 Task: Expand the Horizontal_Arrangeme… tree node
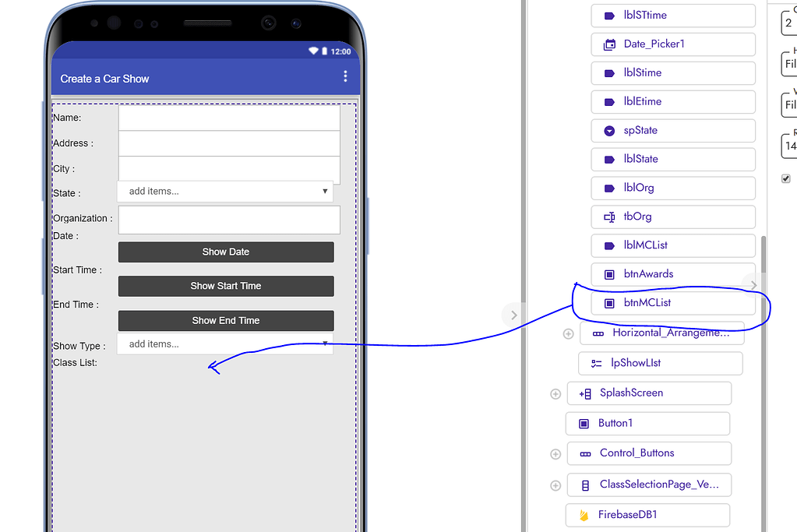point(568,334)
